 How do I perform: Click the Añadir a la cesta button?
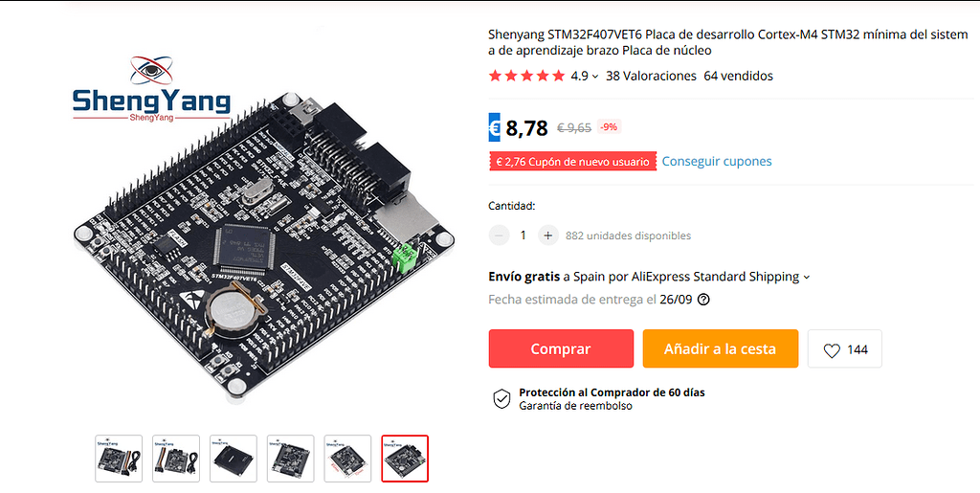[720, 348]
